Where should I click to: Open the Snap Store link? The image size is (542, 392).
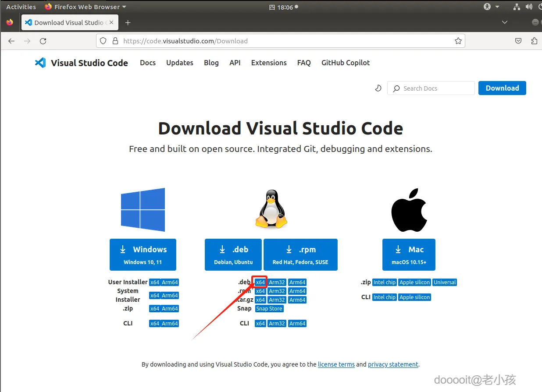(269, 309)
